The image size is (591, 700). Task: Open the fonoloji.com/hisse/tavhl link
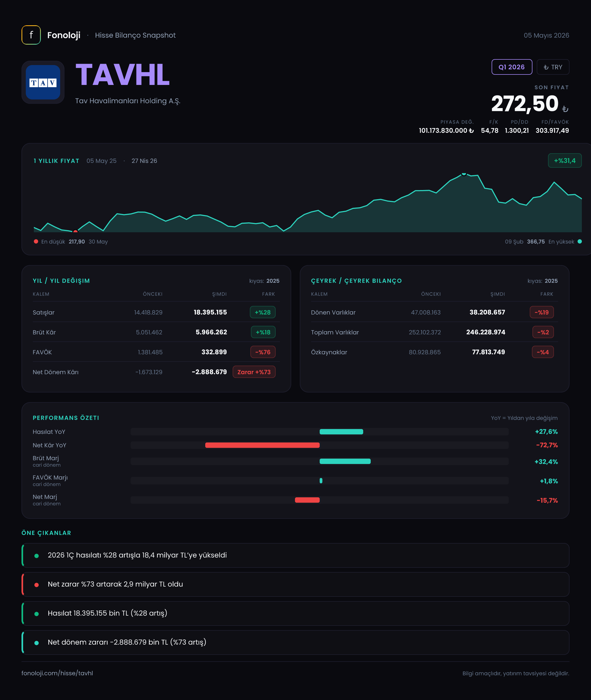point(57,673)
